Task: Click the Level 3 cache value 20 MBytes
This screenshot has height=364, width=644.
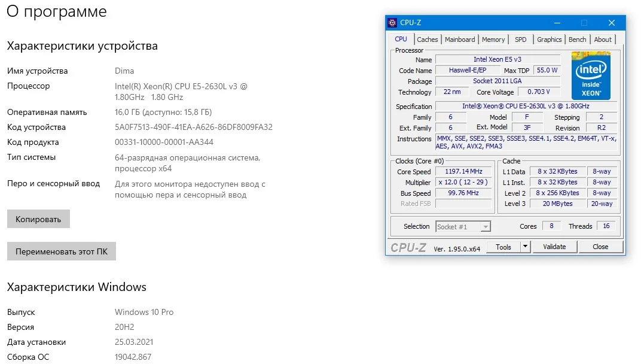Action: click(x=557, y=203)
